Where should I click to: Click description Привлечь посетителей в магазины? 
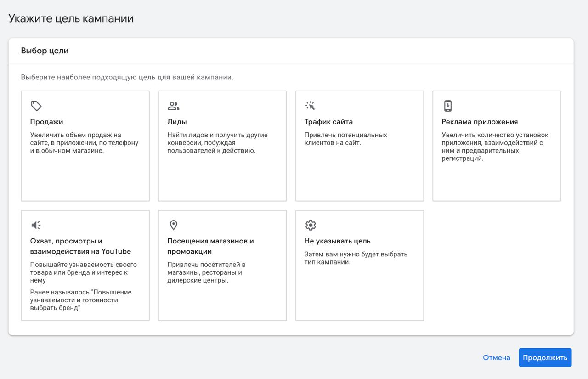point(206,272)
